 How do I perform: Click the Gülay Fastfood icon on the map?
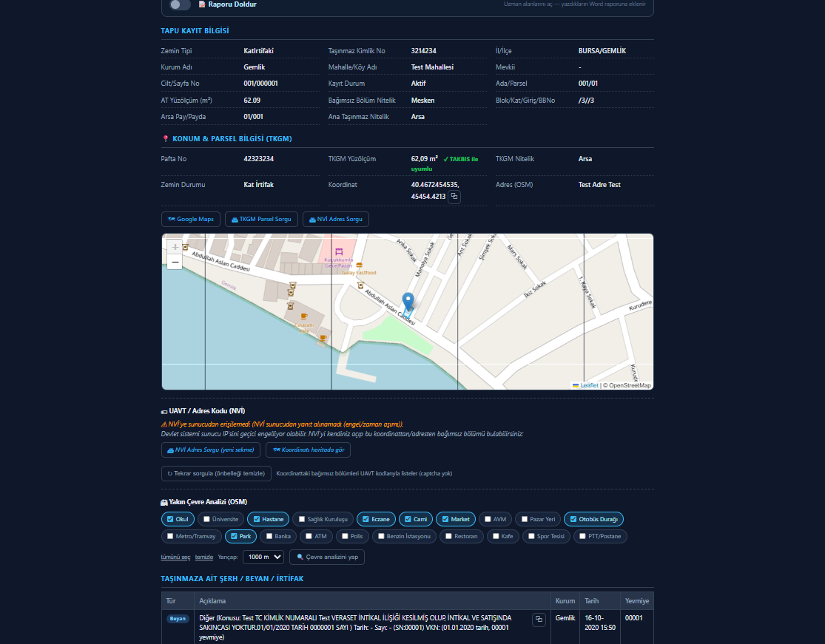360,265
